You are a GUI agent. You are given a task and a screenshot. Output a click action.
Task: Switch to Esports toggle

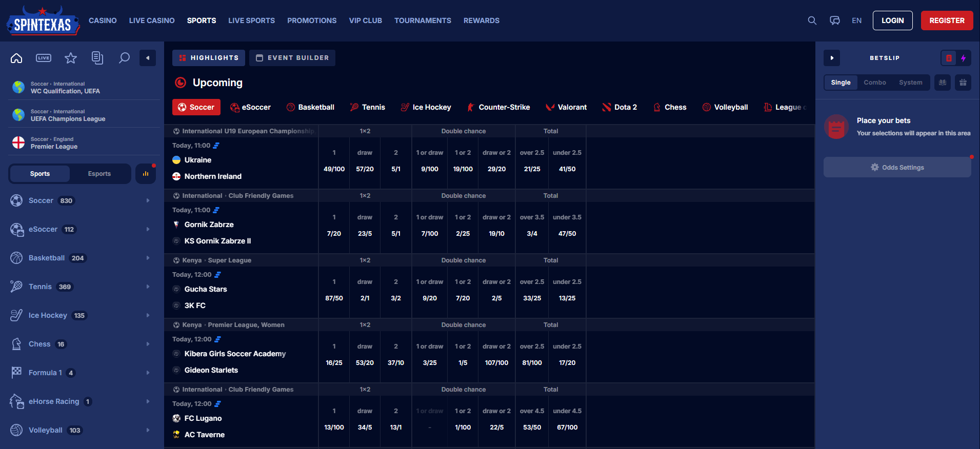99,174
